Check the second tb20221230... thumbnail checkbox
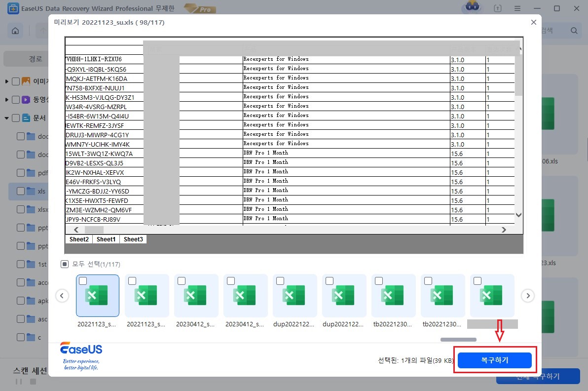 [x=428, y=281]
